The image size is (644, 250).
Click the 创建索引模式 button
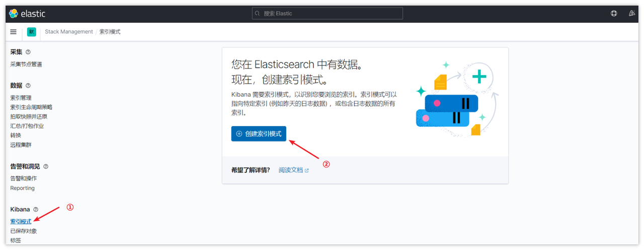259,134
